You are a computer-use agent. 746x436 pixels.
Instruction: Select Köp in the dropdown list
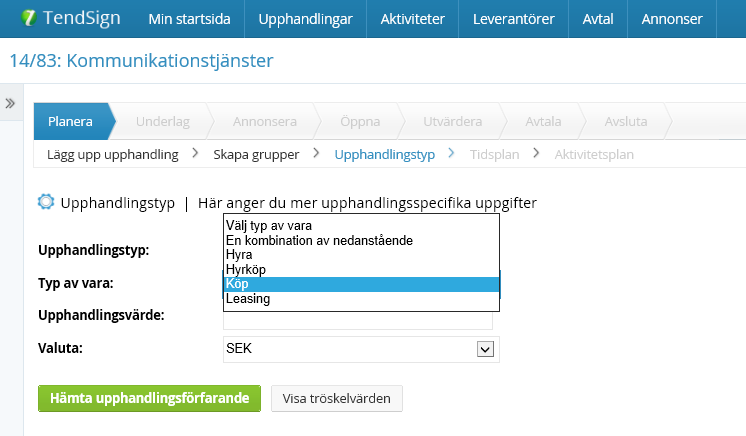click(361, 284)
